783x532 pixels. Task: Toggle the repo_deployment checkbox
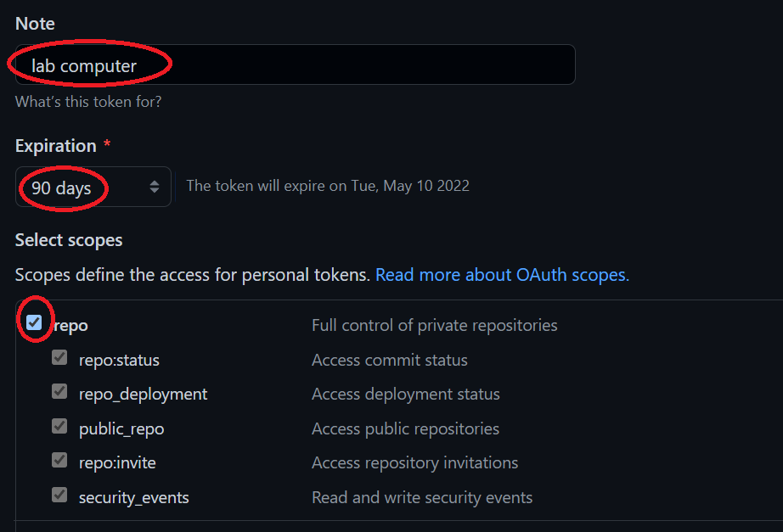click(59, 391)
